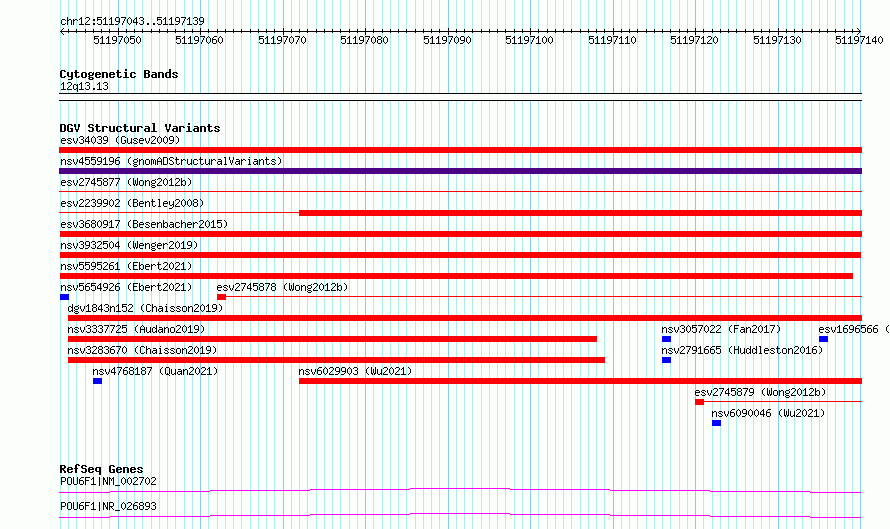The image size is (890, 529).
Task: Click the partially visible esv1696566 label
Action: pyautogui.click(x=853, y=329)
